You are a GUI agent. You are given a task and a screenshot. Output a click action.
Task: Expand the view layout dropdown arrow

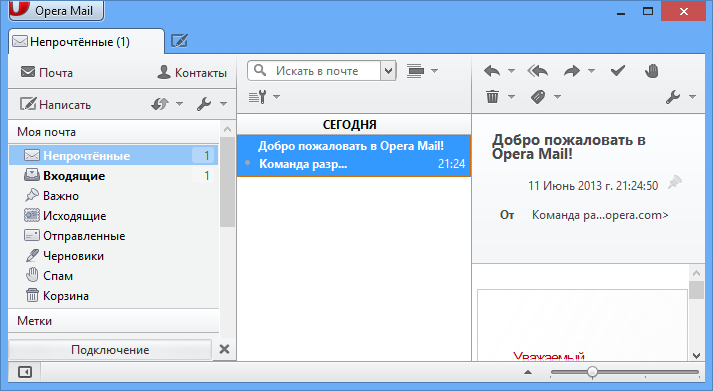point(434,71)
